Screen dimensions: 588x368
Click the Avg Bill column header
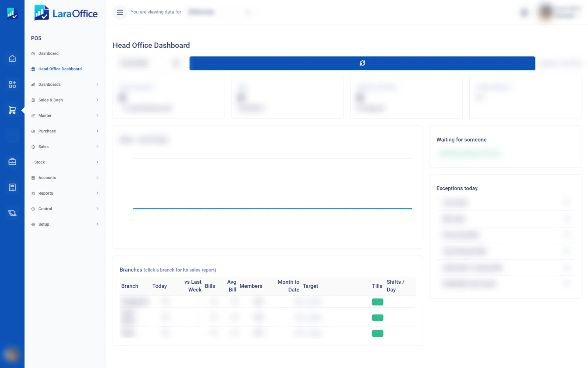coord(232,286)
